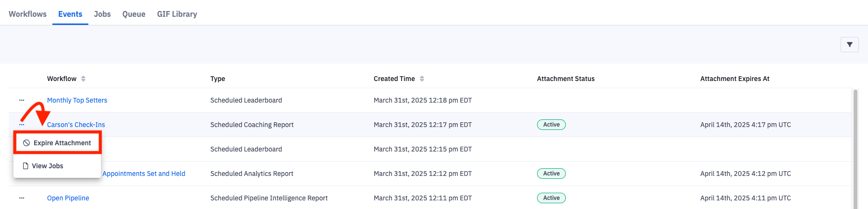Open the Appointments Set and Held link

click(x=144, y=174)
